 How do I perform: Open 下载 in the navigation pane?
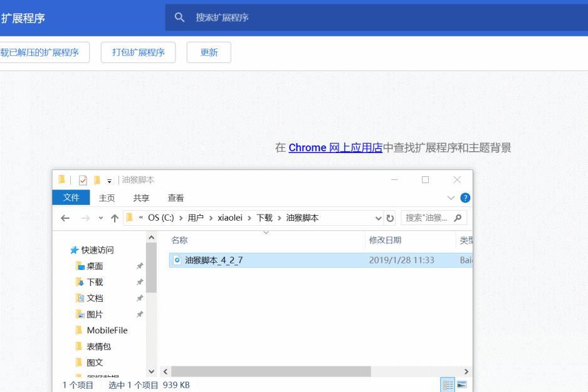point(95,282)
